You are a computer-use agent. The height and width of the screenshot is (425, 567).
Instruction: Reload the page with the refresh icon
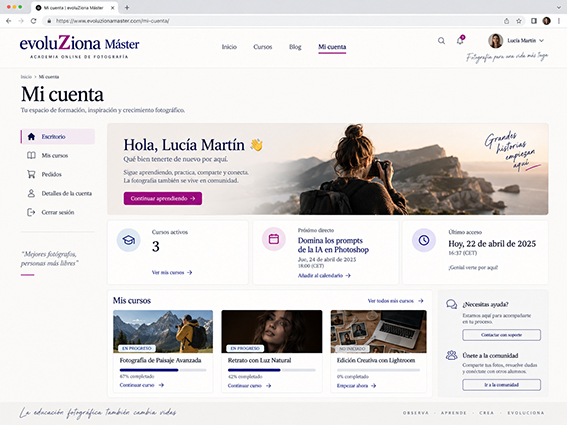33,21
